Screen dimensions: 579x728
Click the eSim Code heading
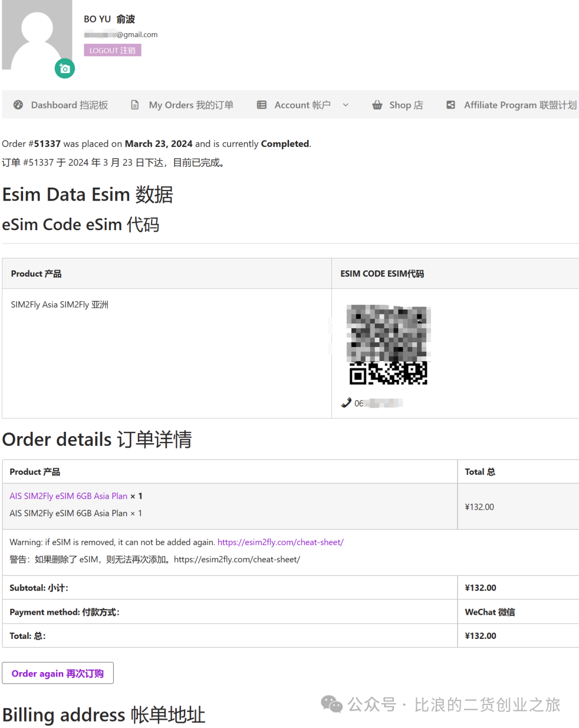click(81, 224)
